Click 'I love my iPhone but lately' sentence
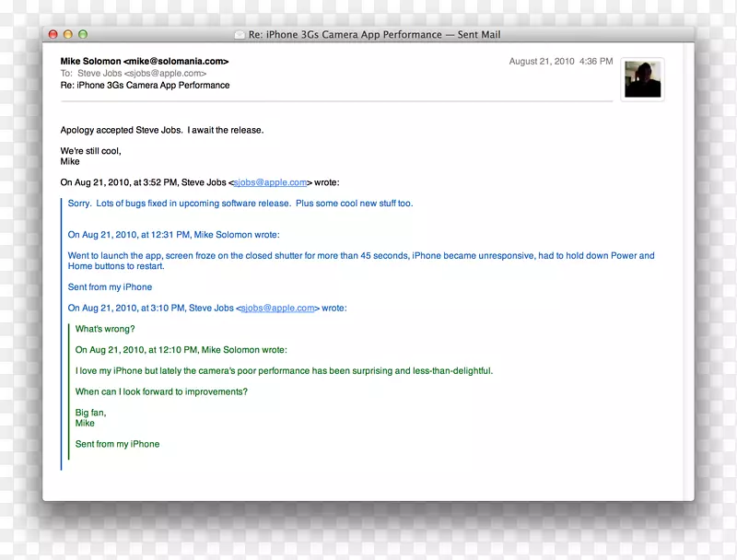The width and height of the screenshot is (737, 560). click(x=285, y=370)
